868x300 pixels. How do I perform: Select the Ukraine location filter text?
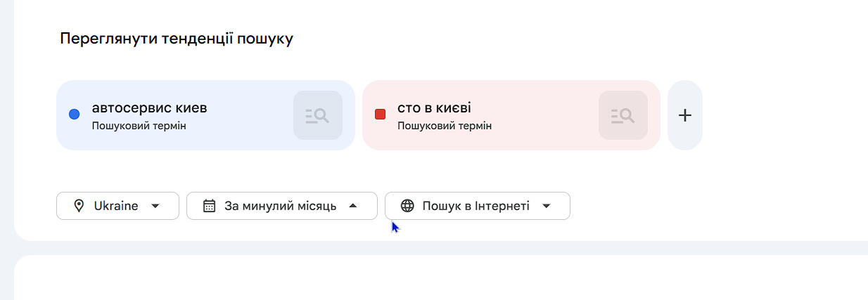pos(116,206)
